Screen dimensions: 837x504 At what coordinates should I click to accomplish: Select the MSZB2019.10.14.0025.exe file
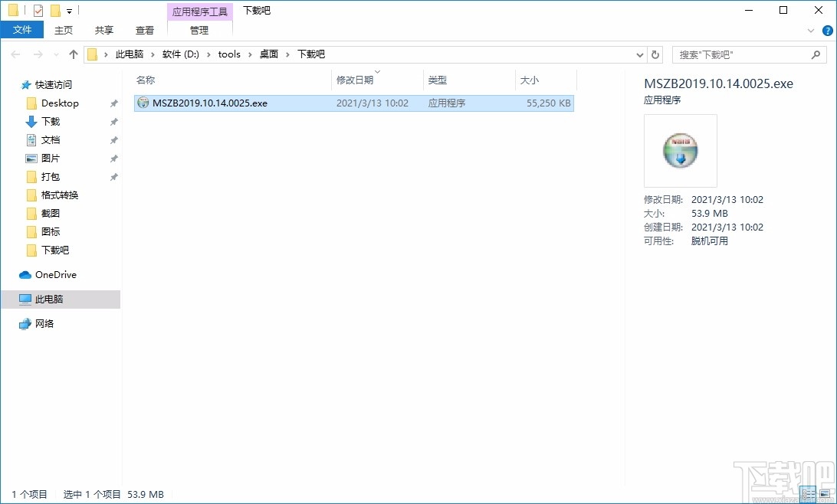[x=354, y=103]
